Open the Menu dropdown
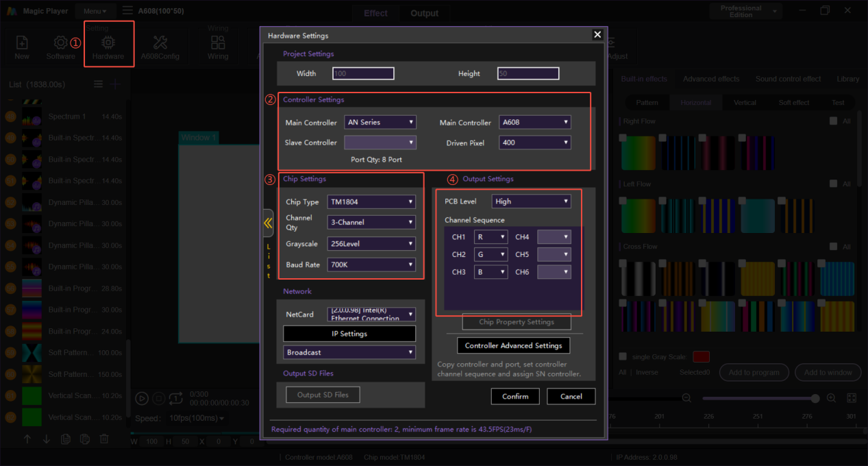 [95, 11]
